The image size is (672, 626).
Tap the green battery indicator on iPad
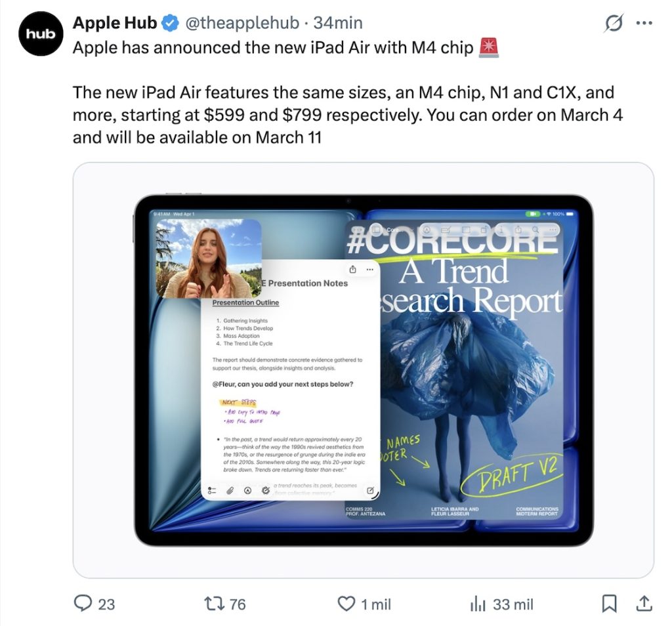pyautogui.click(x=532, y=214)
